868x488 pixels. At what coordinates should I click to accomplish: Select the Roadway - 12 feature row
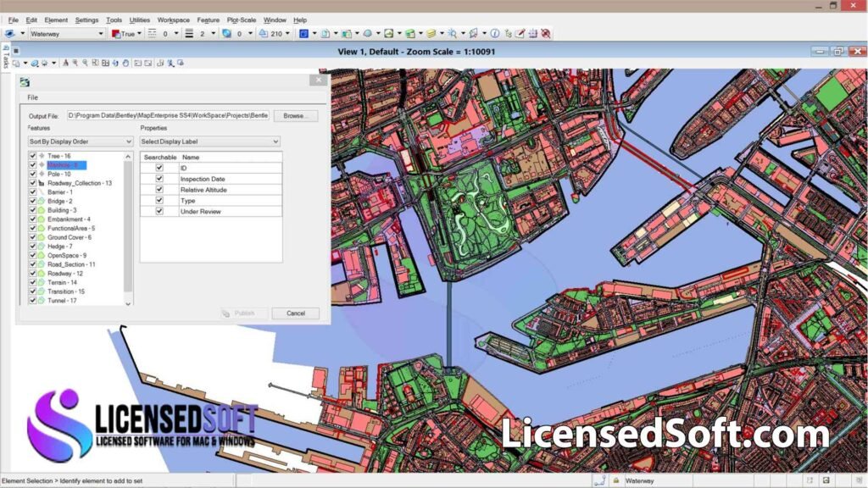tap(64, 274)
